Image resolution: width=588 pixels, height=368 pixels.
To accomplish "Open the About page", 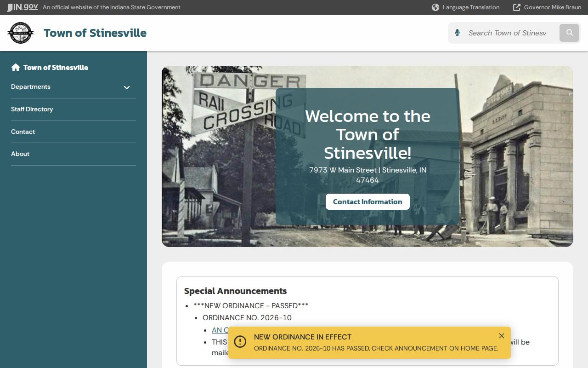I will click(x=20, y=154).
